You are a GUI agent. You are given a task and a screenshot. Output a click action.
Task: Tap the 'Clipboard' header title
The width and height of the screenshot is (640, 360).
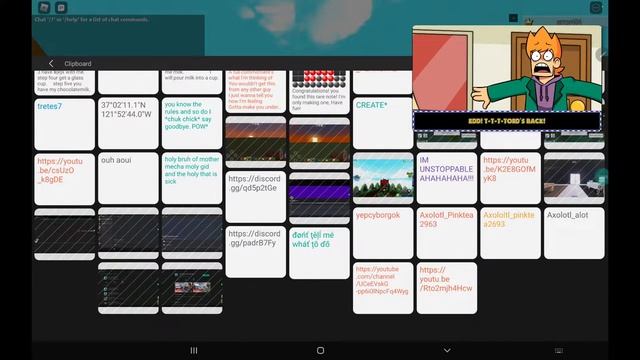78,64
